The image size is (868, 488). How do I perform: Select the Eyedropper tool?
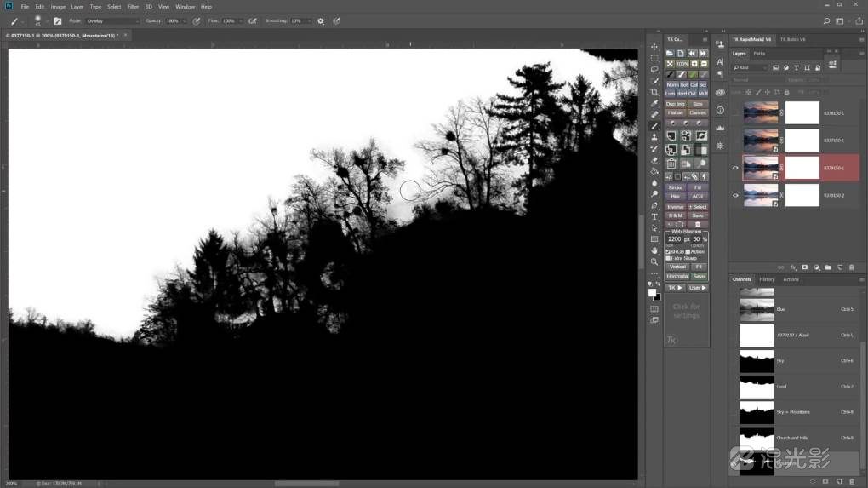coord(654,104)
